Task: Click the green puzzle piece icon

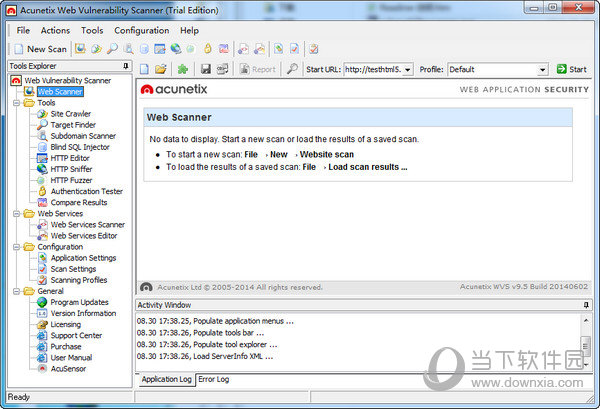Action: 183,69
